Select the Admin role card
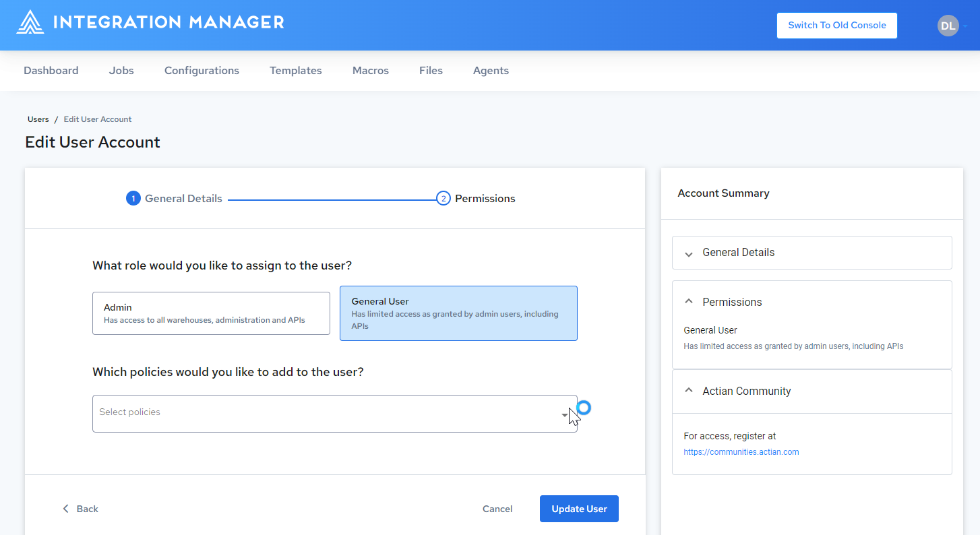 pos(211,313)
